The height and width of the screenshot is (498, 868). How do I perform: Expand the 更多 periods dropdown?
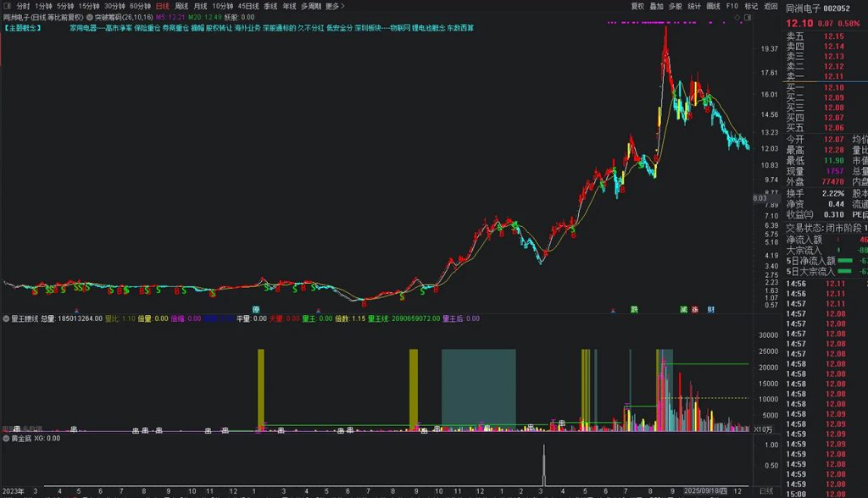333,6
